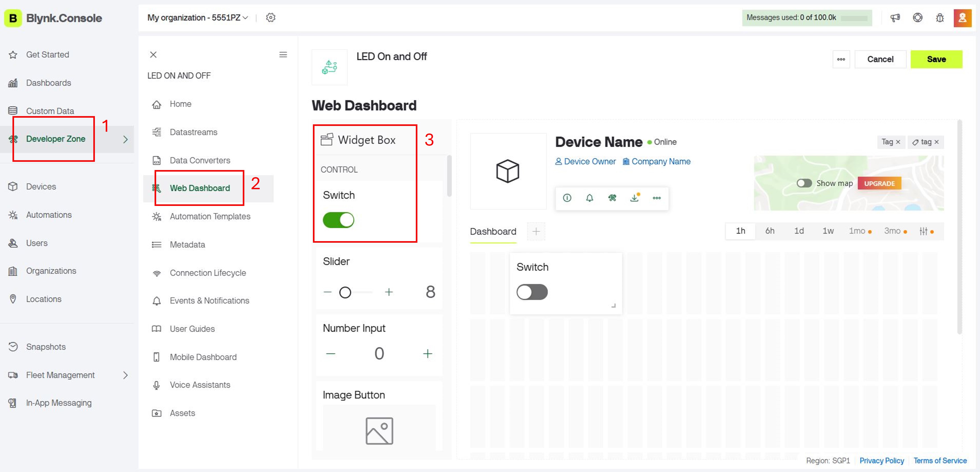
Task: Click the UPGRADE button
Action: [879, 183]
